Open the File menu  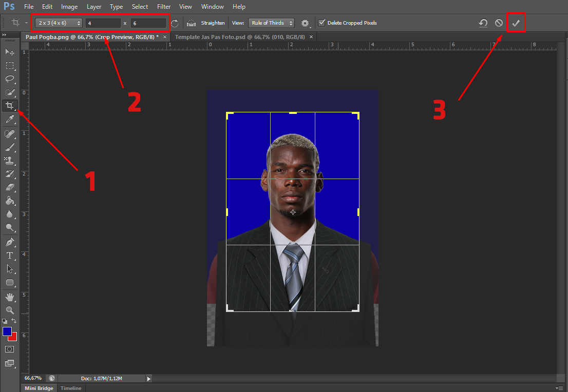(29, 7)
